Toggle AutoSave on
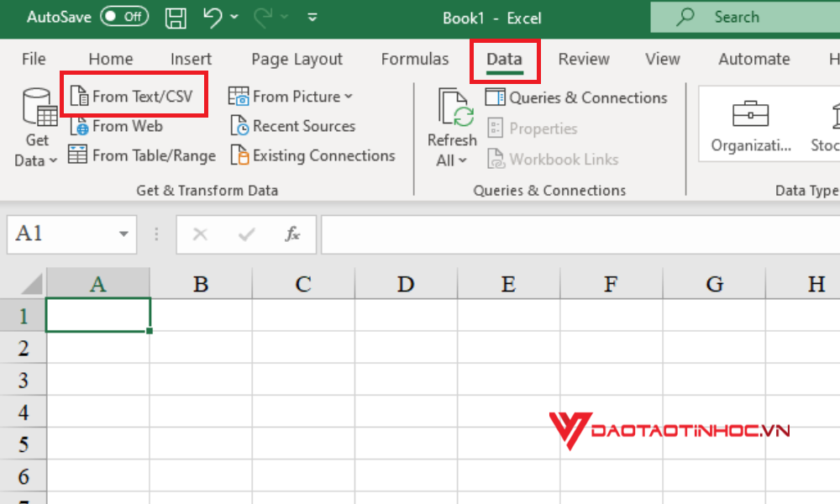Screen dimensions: 840x504 pyautogui.click(x=124, y=15)
